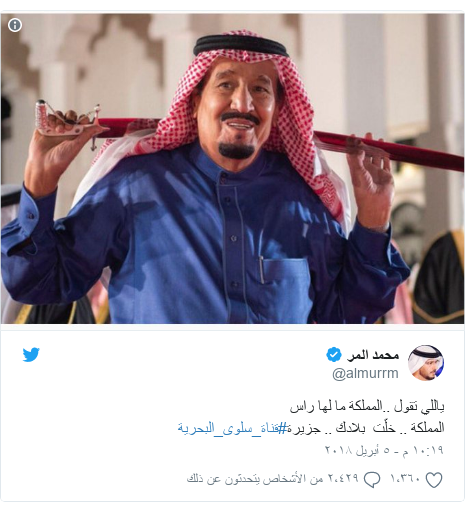Like the tweet with the heart icon

434,480
